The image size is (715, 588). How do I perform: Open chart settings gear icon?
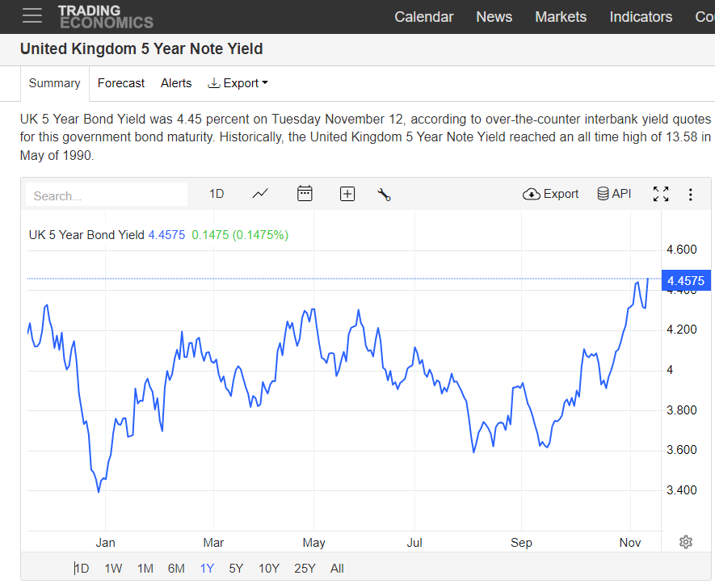click(686, 542)
